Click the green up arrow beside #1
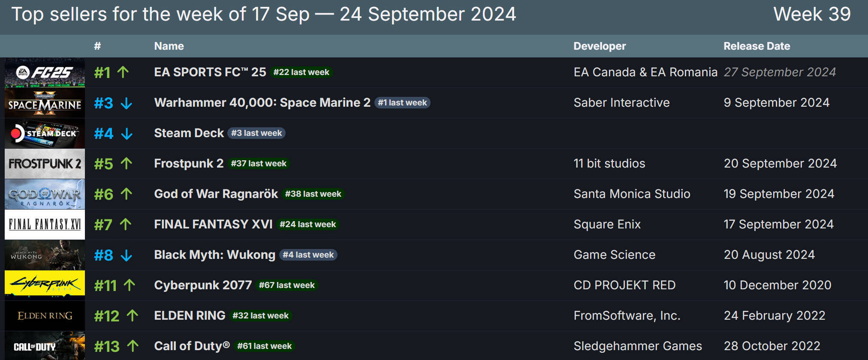 (123, 72)
